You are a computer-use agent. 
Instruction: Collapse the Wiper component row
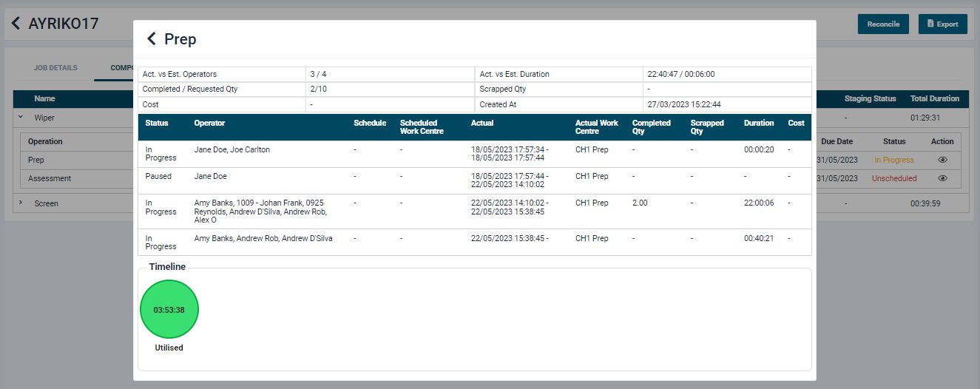(21, 118)
